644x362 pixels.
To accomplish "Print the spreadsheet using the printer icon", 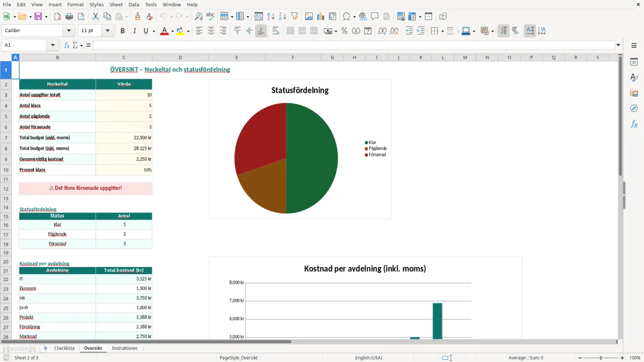I will click(x=69, y=17).
